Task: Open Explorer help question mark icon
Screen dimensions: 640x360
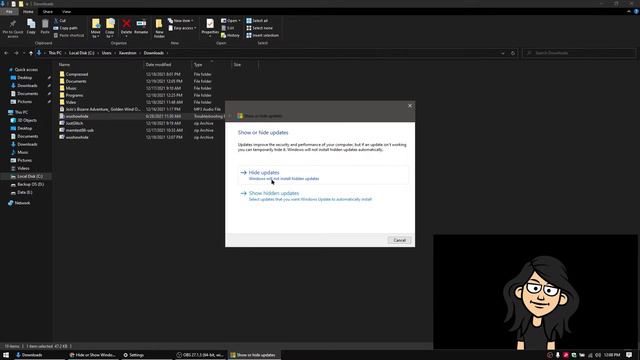Action: click(636, 11)
